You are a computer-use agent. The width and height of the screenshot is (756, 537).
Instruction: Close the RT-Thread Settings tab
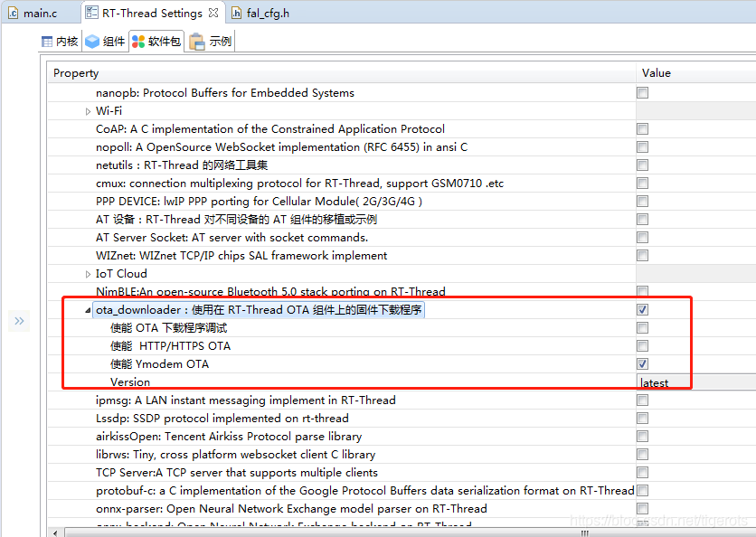click(x=213, y=13)
